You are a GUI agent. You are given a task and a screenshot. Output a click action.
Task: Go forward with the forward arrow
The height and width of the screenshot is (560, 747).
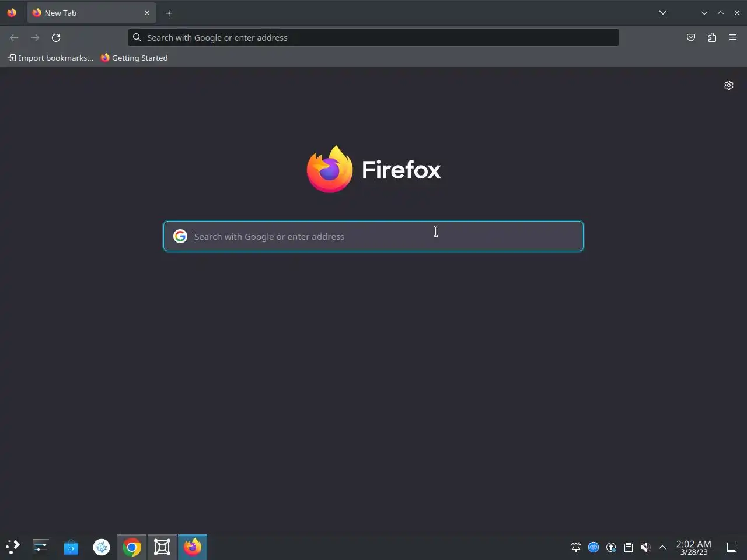click(x=35, y=37)
